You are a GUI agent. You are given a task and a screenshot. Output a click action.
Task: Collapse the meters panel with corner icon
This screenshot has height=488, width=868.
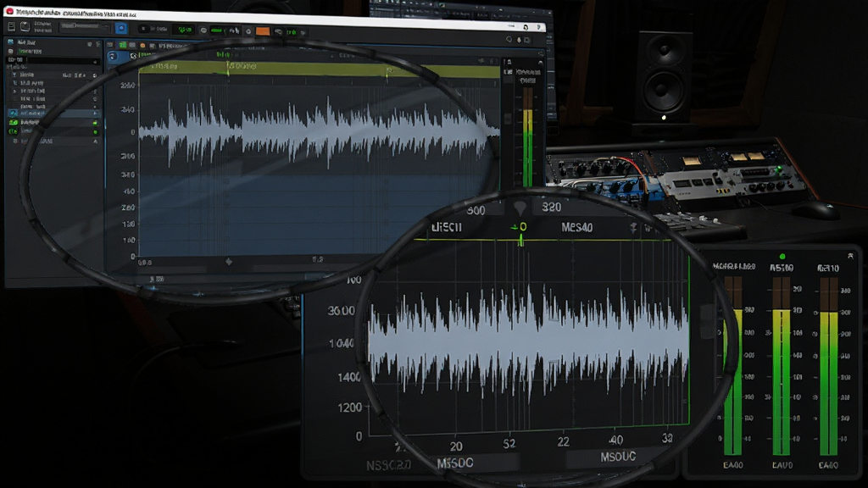click(850, 256)
